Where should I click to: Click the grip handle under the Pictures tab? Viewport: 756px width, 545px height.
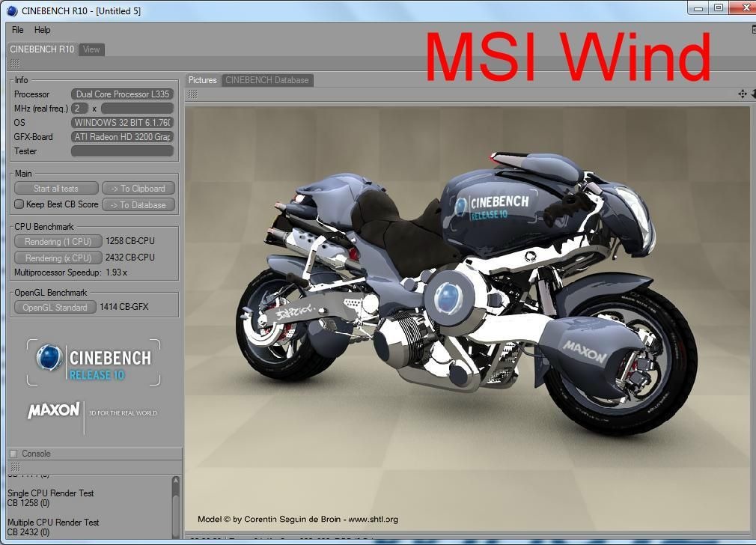tap(192, 94)
